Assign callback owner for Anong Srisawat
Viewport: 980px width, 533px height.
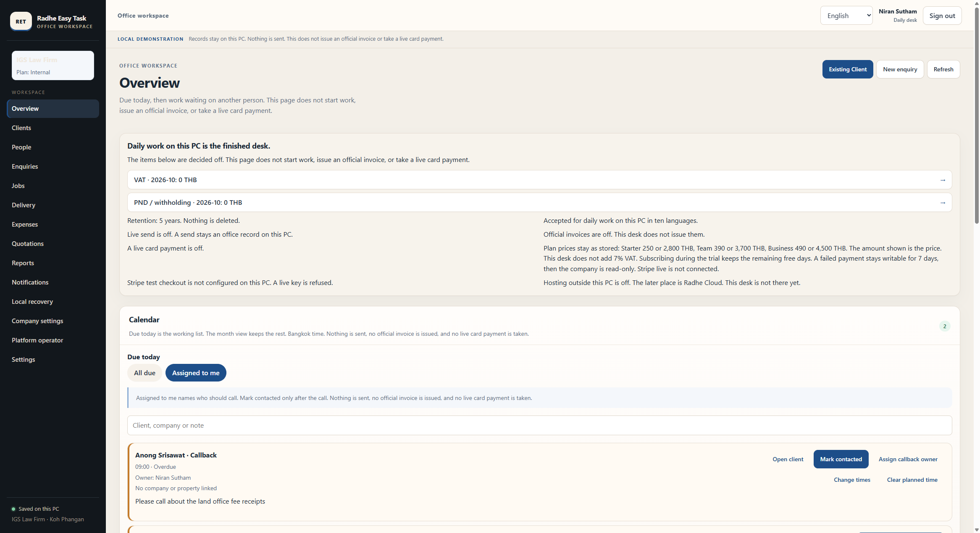click(x=908, y=459)
